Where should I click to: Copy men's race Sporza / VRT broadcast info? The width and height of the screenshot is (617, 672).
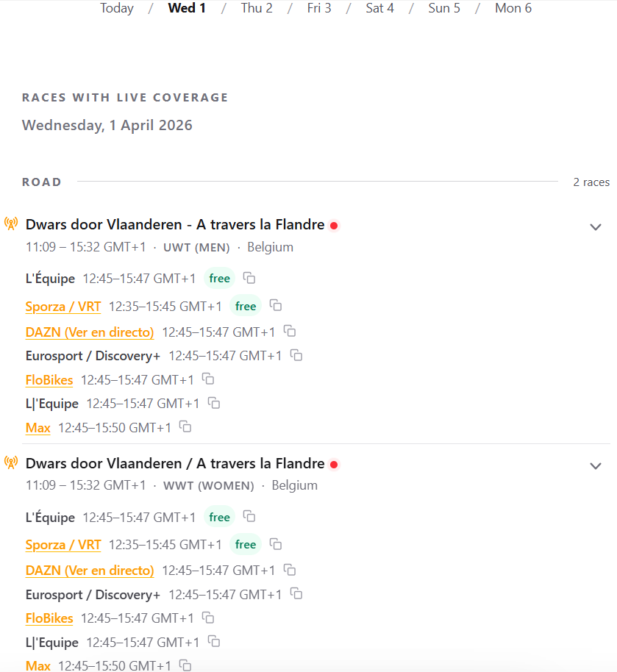click(275, 306)
